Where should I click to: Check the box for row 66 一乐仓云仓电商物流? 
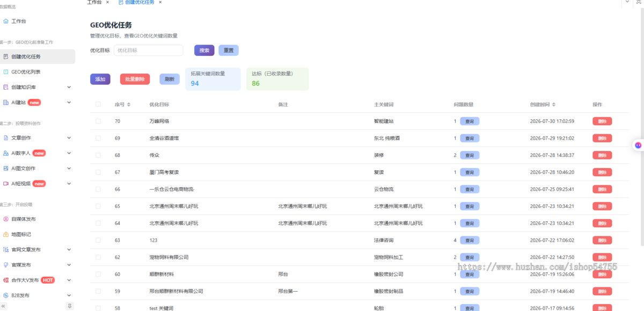(x=98, y=189)
